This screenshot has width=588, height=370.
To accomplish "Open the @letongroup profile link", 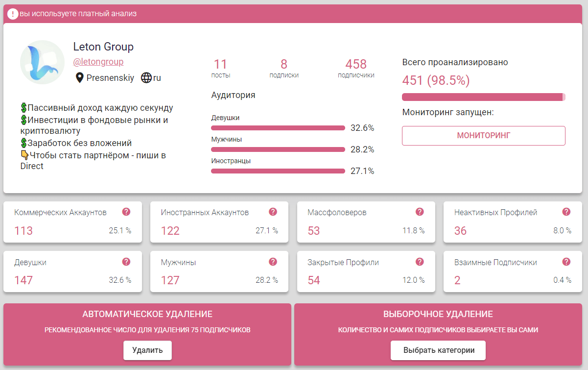I will [x=98, y=62].
